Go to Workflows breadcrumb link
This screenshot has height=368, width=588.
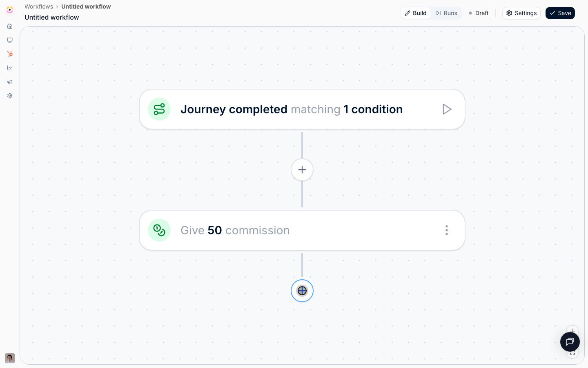[39, 7]
